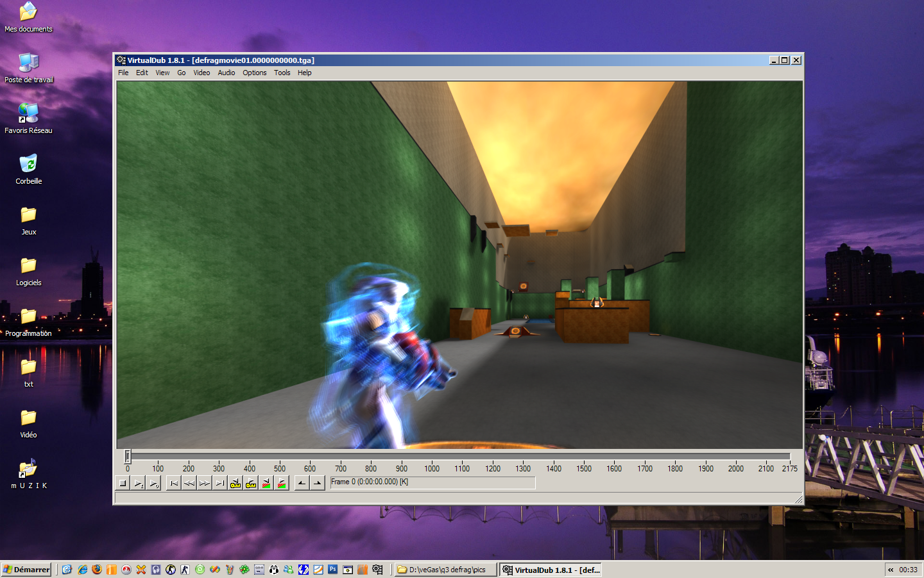Click the VirtualDub 1.8.1 taskbar button
The width and height of the screenshot is (924, 578).
pyautogui.click(x=551, y=570)
